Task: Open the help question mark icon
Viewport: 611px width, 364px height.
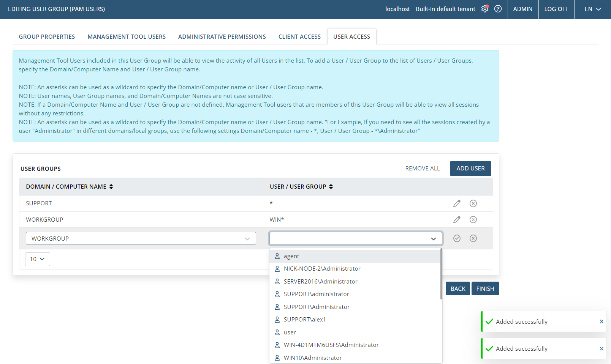Action: 498,9
